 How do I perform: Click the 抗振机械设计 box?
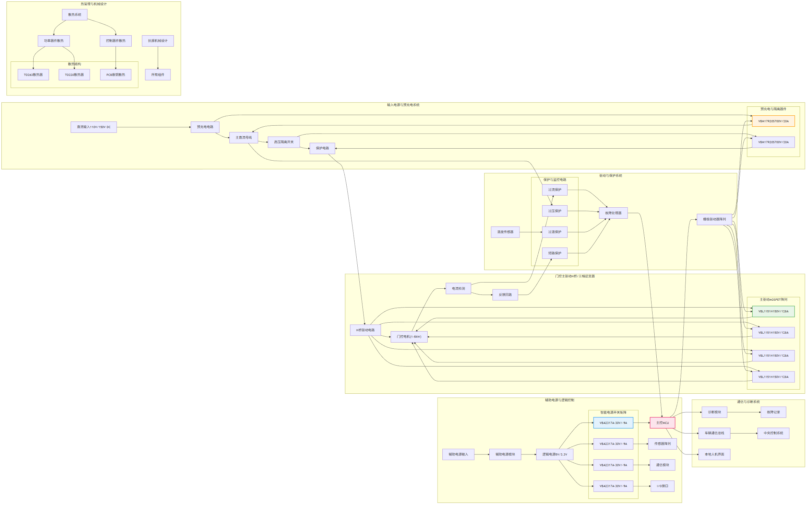[x=158, y=41]
